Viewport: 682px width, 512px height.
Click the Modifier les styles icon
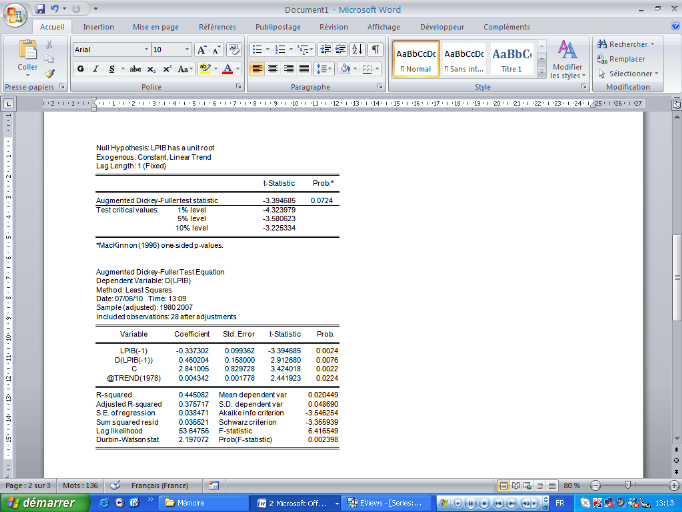(567, 57)
